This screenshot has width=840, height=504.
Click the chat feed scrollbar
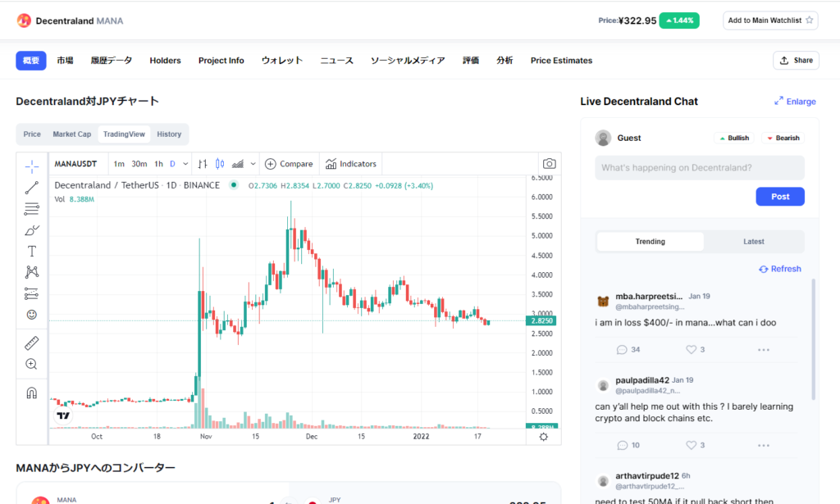coord(814,339)
